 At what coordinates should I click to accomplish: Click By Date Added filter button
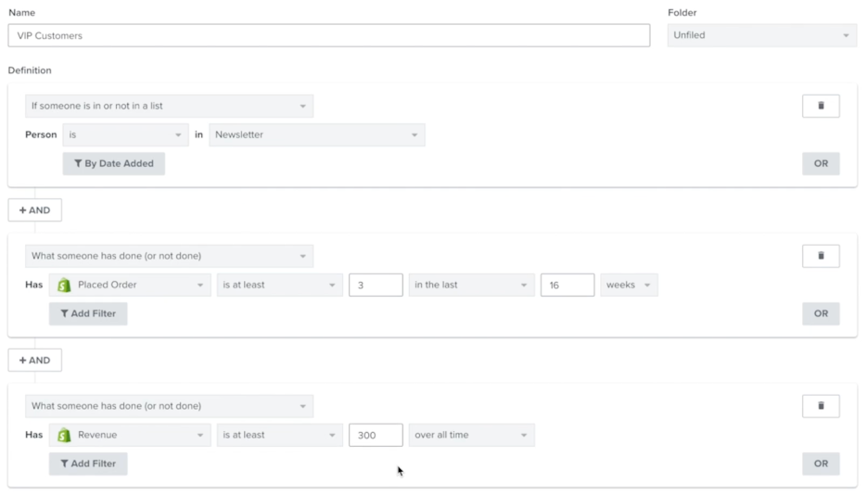pos(113,164)
